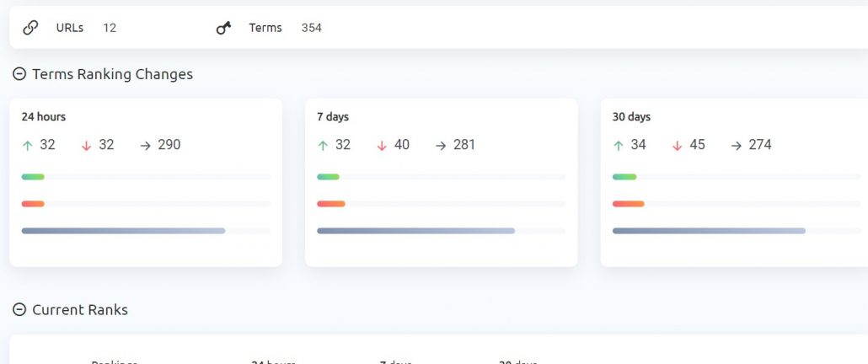This screenshot has width=868, height=364.
Task: Click the green up arrow in 24 hours card
Action: 27,146
